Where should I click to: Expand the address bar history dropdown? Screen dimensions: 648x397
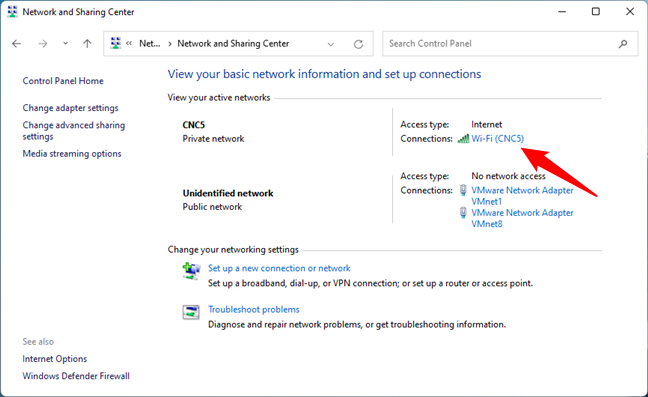(331, 44)
